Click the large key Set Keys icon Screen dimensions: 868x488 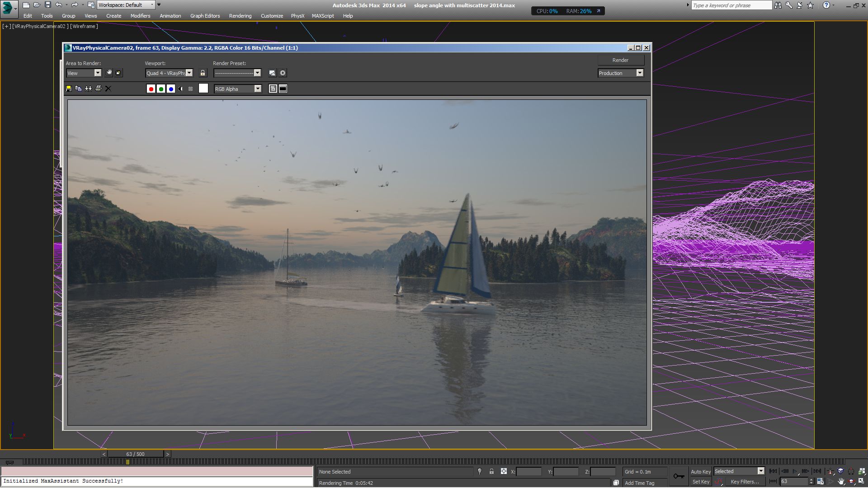pyautogui.click(x=679, y=476)
